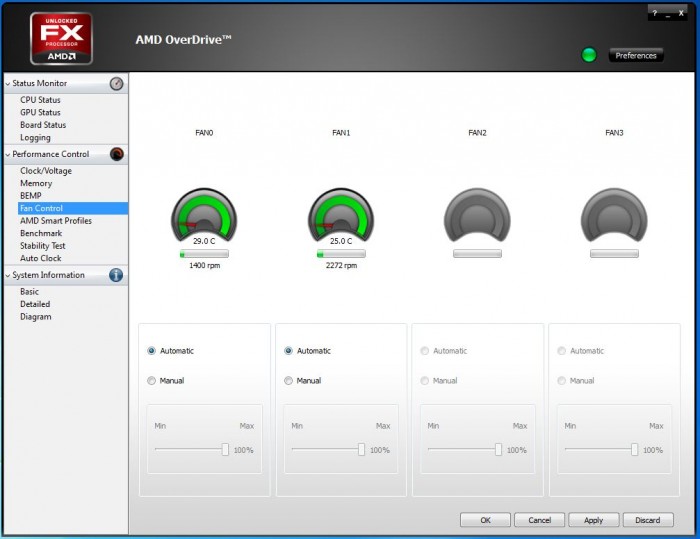
Task: Click the FAN2 speed slider handle
Action: pos(498,449)
